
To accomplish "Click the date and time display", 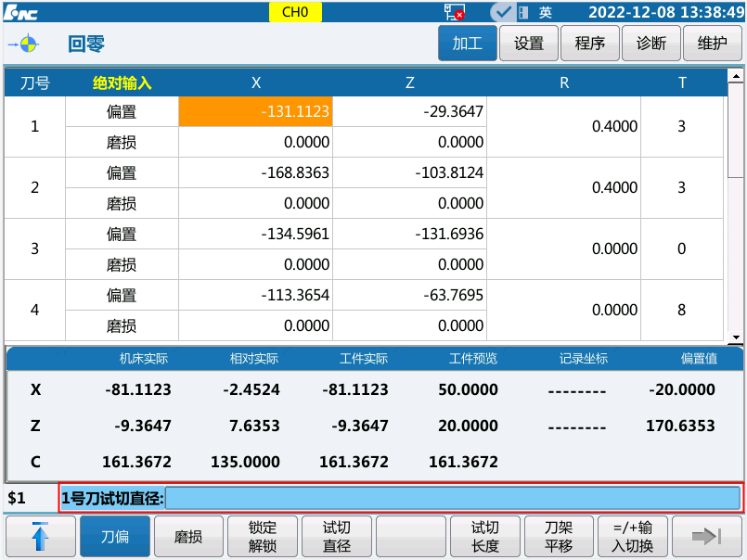I will click(x=666, y=12).
